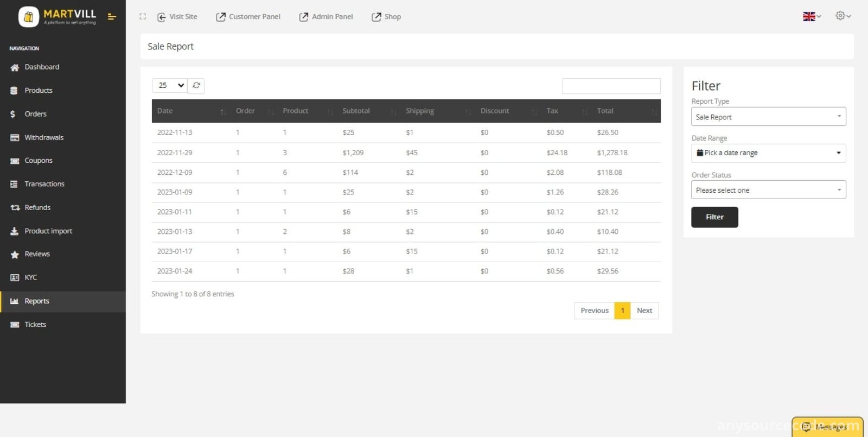Screen dimensions: 868x437
Task: Open the Customer Panel link
Action: click(x=248, y=17)
